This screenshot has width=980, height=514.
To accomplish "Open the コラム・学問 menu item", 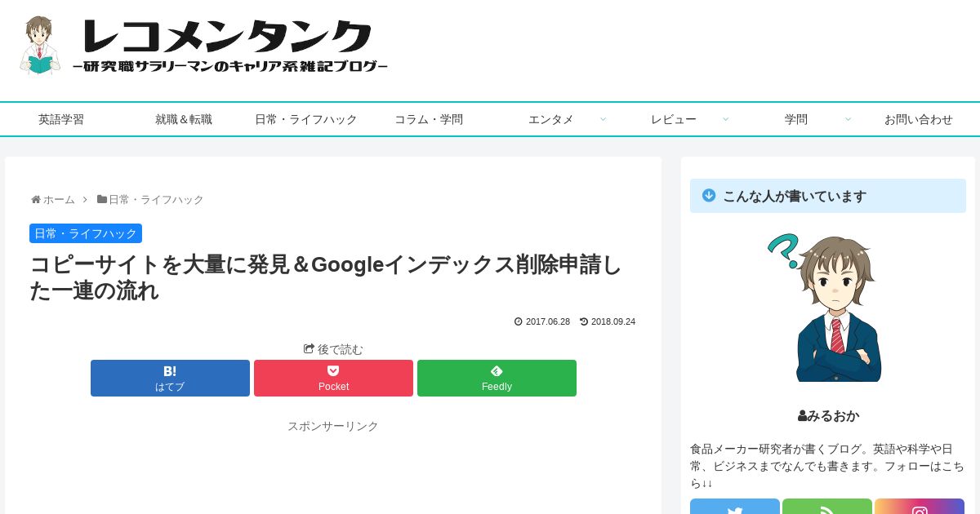I will [429, 119].
